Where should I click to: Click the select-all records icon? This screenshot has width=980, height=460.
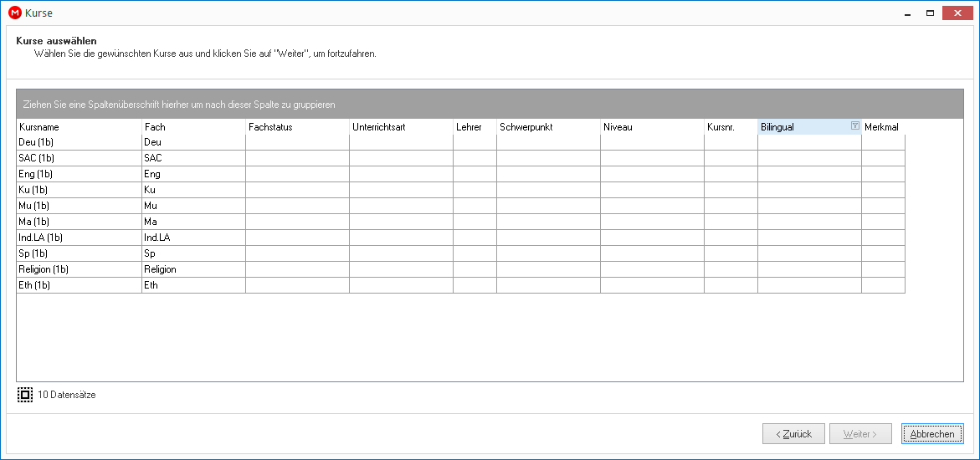pos(25,395)
